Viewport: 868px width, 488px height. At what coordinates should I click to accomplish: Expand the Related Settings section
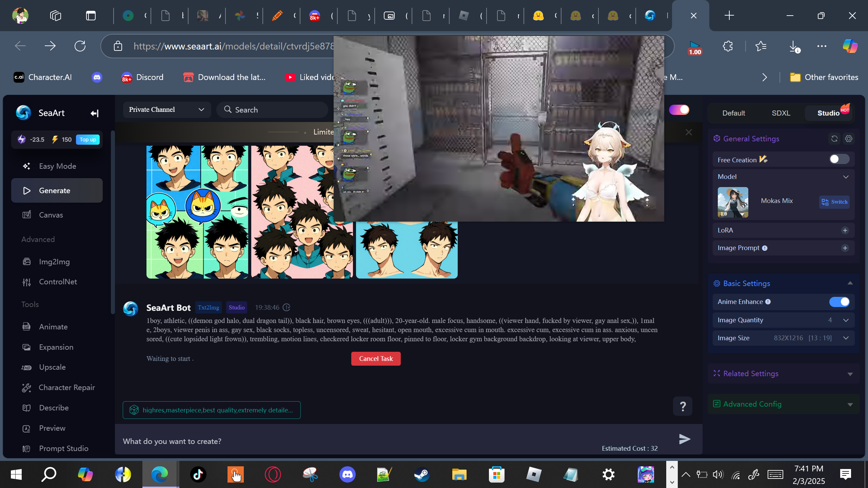tap(850, 374)
